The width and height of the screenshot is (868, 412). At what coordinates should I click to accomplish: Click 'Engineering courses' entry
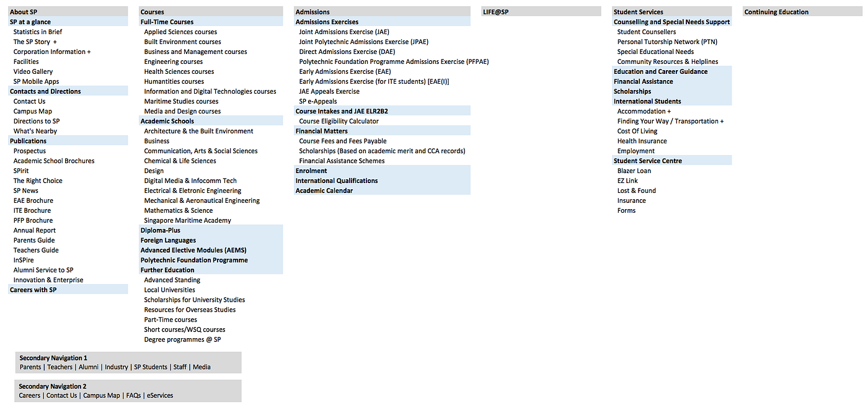pos(174,61)
